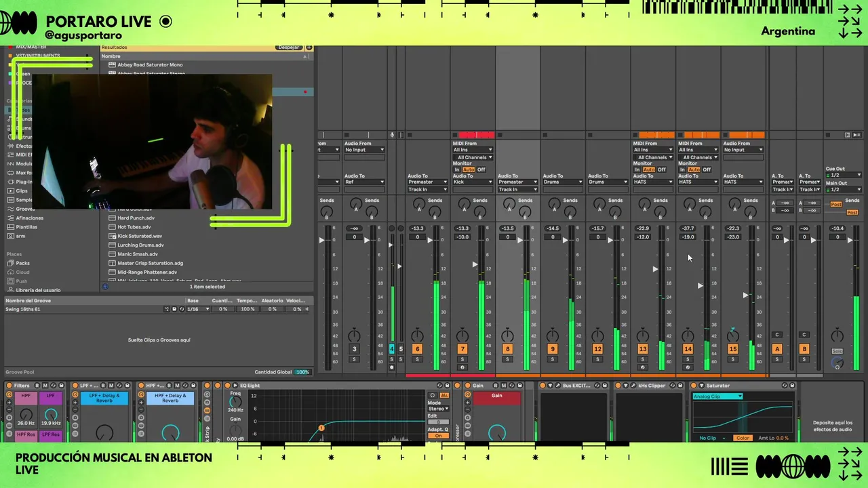Click the Send B knob on track 15
This screenshot has width=868, height=488.
click(x=750, y=212)
